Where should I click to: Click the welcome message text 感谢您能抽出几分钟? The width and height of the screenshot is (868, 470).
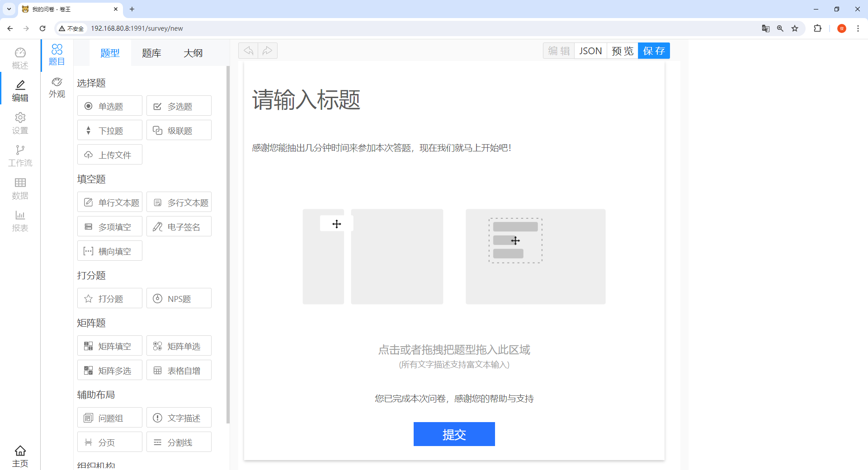[x=382, y=148]
